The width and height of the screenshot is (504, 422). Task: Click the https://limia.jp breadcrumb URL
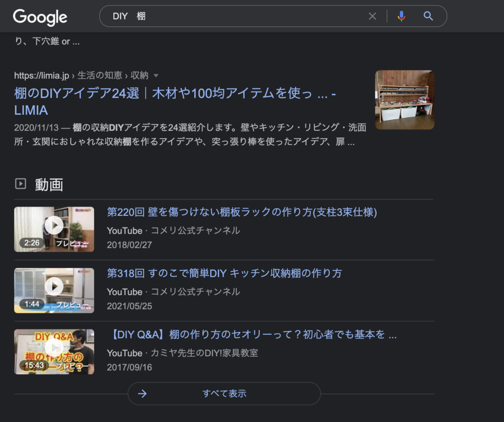(41, 75)
